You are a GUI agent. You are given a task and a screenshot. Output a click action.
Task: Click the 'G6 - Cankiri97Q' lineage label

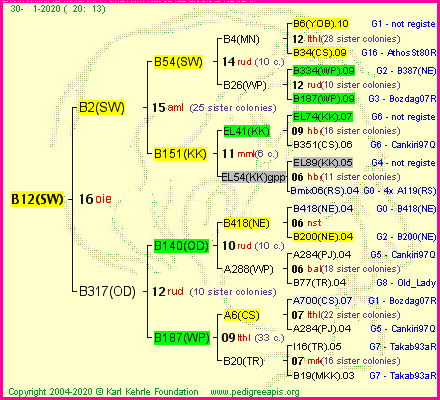pos(403,145)
